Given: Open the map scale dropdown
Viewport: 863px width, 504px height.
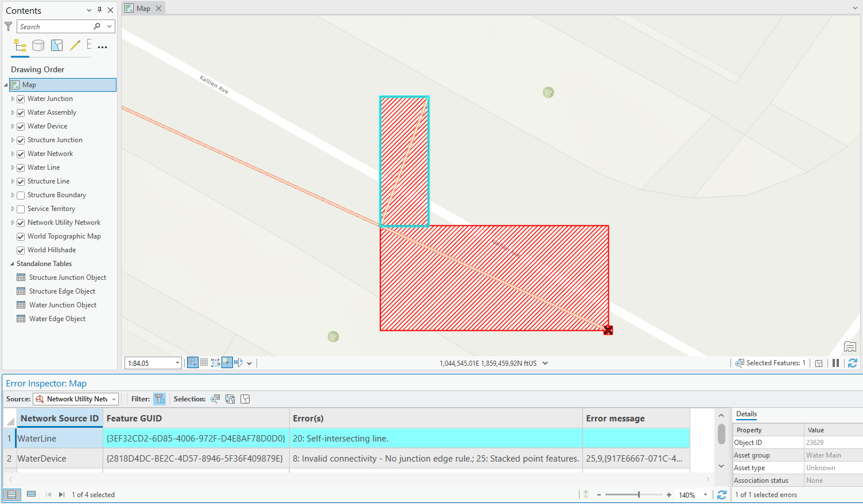Looking at the screenshot, I should pyautogui.click(x=177, y=363).
